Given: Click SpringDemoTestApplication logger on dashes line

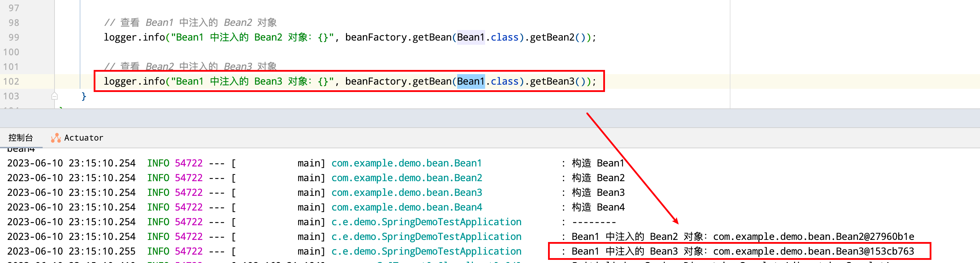Looking at the screenshot, I should 426,222.
